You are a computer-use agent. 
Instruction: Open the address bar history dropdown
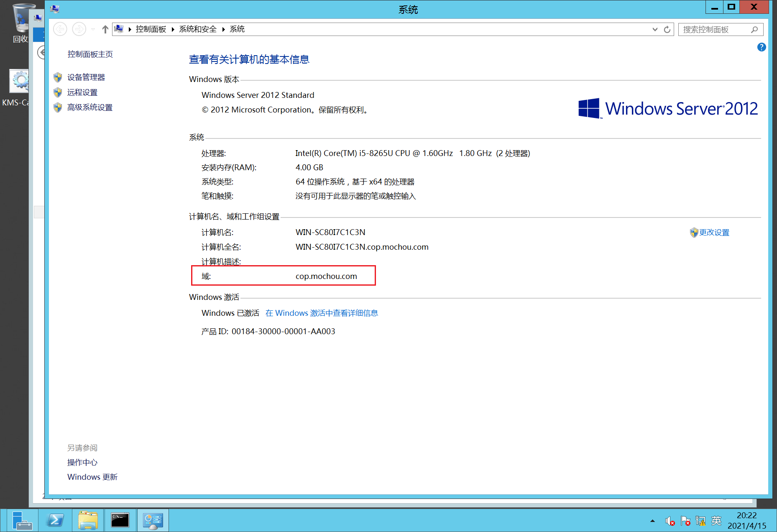click(x=655, y=29)
